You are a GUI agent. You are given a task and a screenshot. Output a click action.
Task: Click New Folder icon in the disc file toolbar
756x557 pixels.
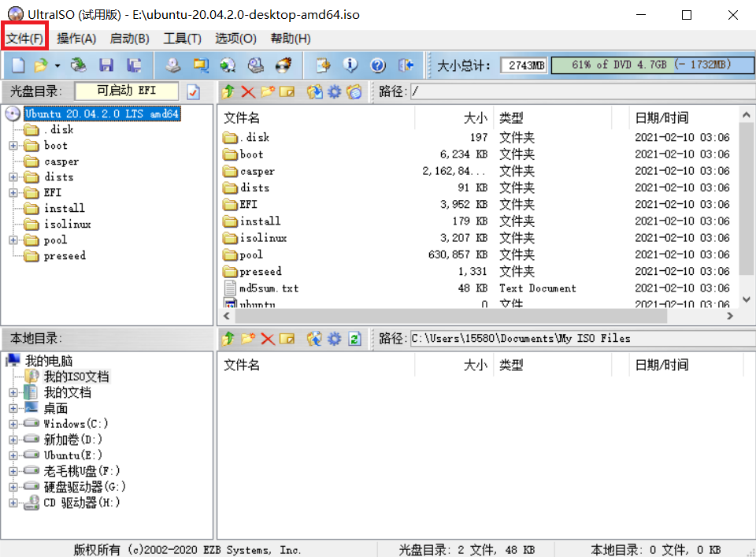tap(268, 91)
